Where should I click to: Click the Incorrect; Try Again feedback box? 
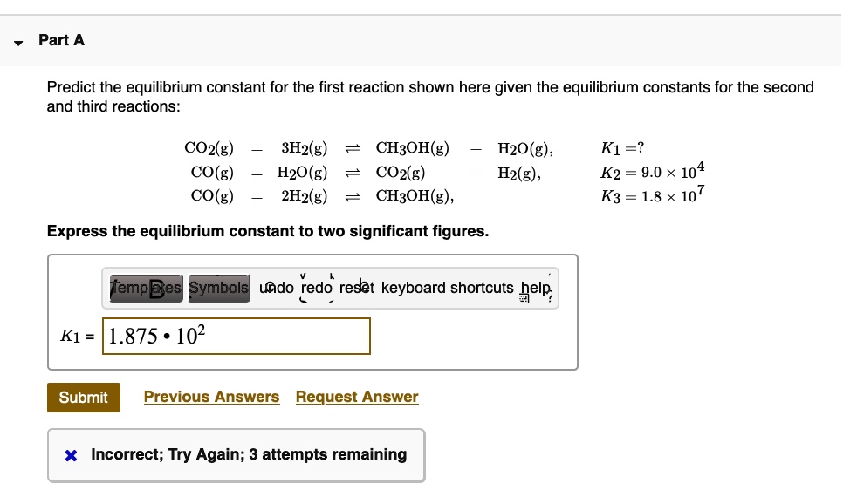[236, 454]
